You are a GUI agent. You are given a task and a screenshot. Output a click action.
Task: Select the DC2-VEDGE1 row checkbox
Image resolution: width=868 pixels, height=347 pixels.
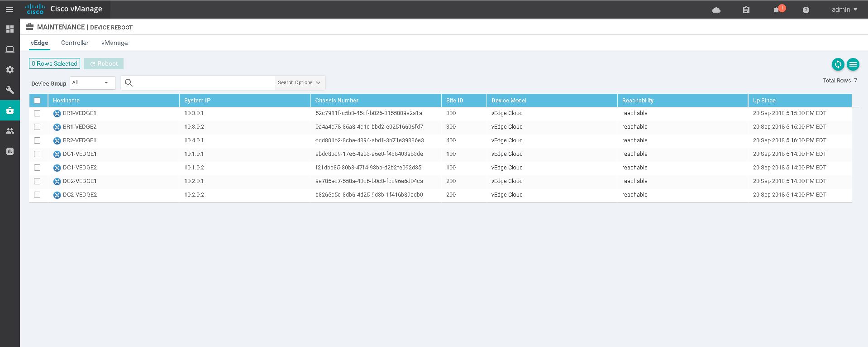(x=37, y=181)
